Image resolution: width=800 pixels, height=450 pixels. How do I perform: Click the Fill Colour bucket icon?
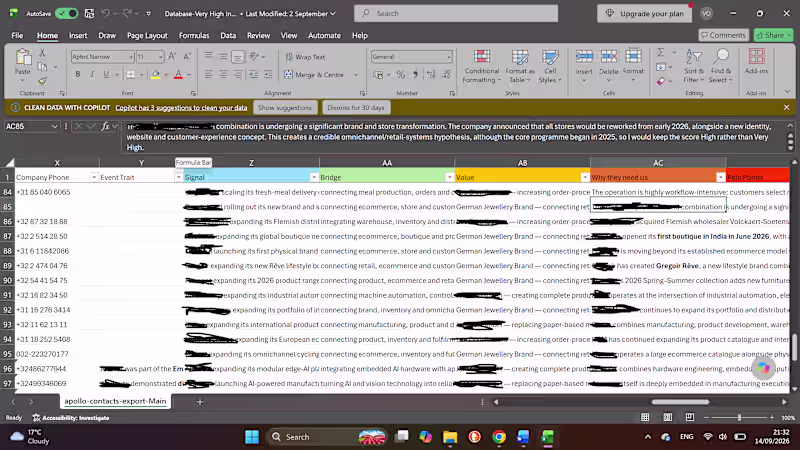156,74
